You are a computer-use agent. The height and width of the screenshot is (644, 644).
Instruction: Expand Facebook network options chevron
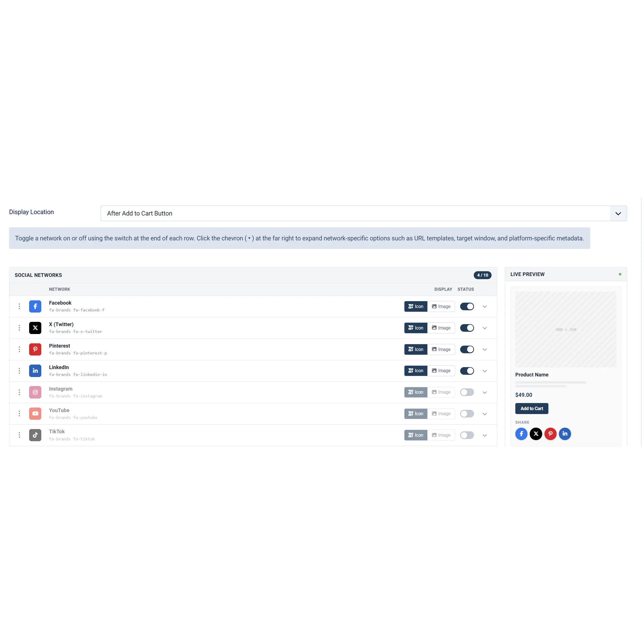[x=485, y=306]
